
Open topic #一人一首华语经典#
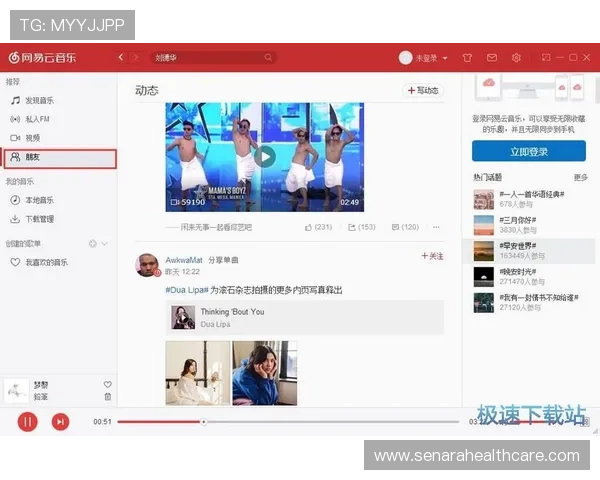(532, 194)
